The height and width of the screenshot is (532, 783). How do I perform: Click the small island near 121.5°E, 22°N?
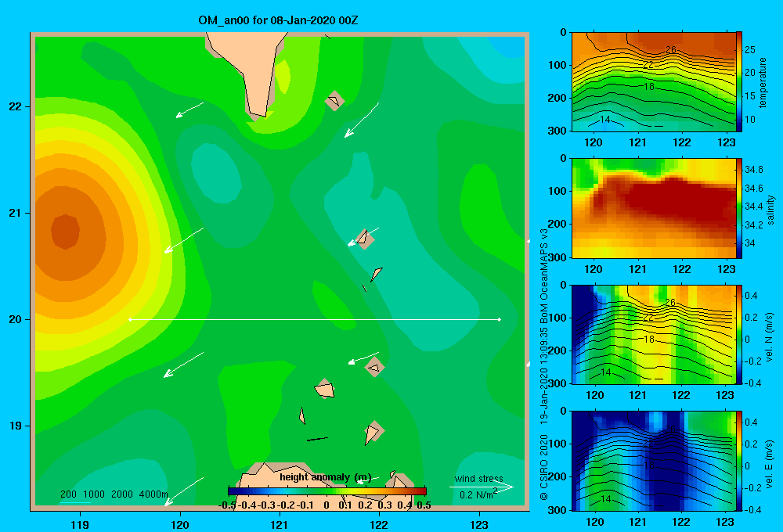(x=334, y=101)
